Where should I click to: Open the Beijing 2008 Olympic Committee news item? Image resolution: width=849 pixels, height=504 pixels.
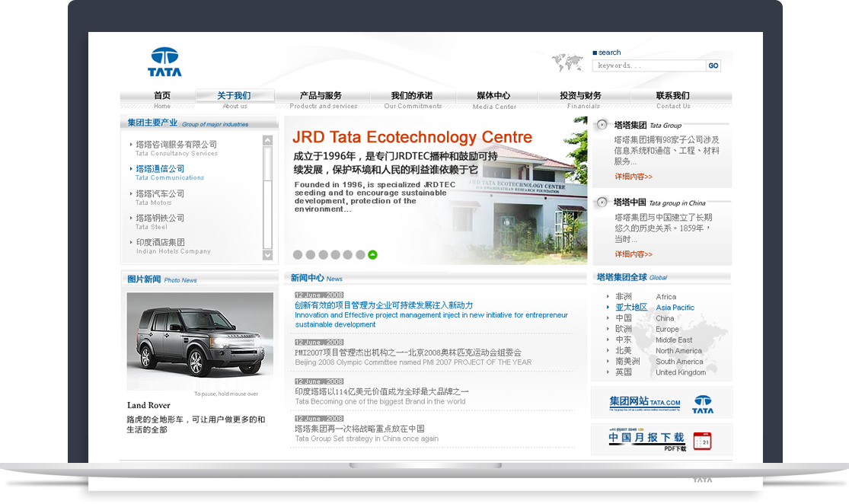coord(413,357)
